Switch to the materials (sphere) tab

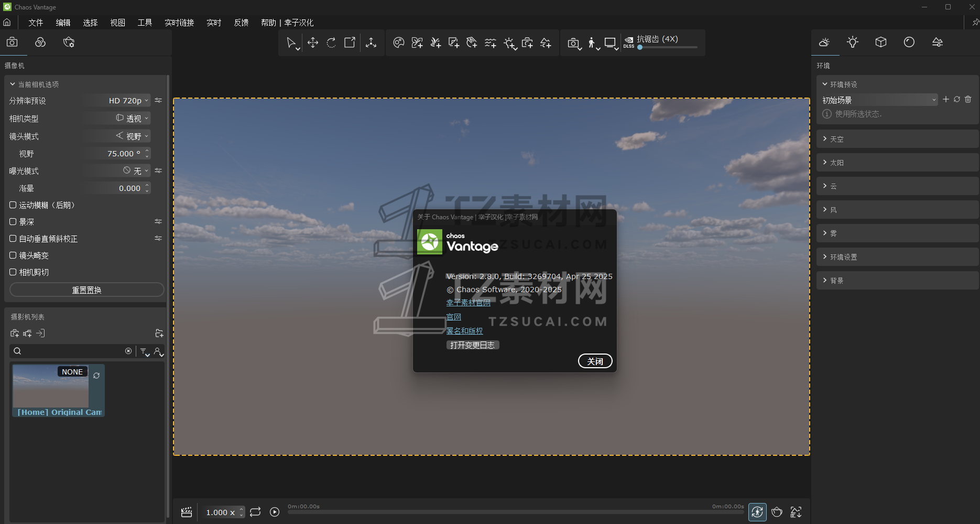pyautogui.click(x=909, y=42)
